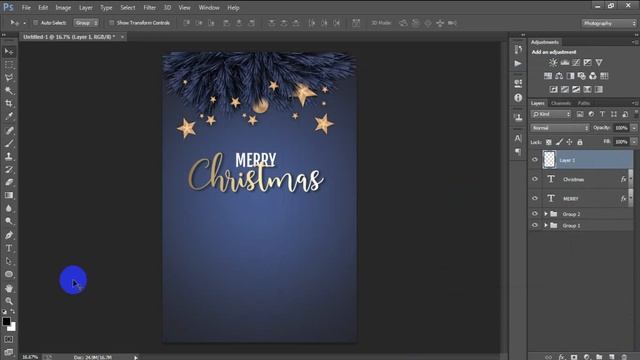Image resolution: width=640 pixels, height=360 pixels.
Task: Enable Auto-Select checkbox
Action: [x=36, y=23]
